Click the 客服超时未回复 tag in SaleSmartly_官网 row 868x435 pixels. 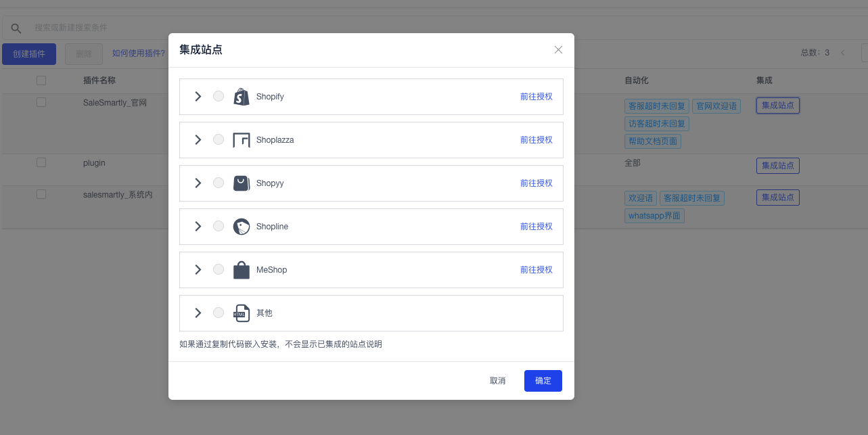coord(657,106)
